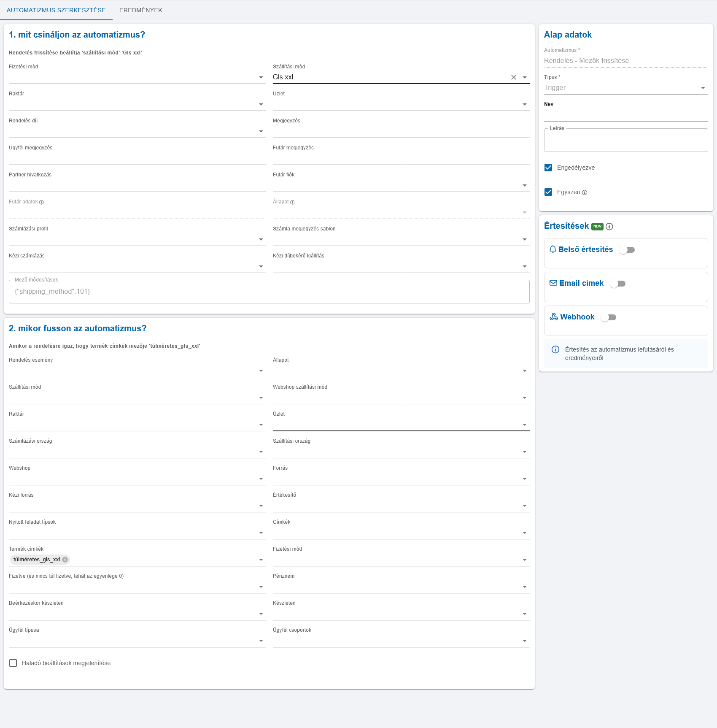Uncheck the Engedélyezve checkbox
The height and width of the screenshot is (728, 717).
coord(548,168)
